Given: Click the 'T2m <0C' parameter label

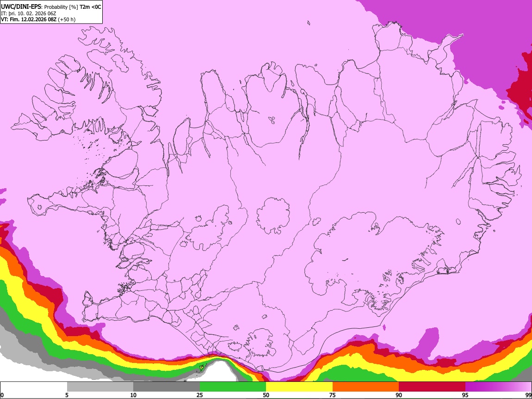Looking at the screenshot, I should coord(91,7).
